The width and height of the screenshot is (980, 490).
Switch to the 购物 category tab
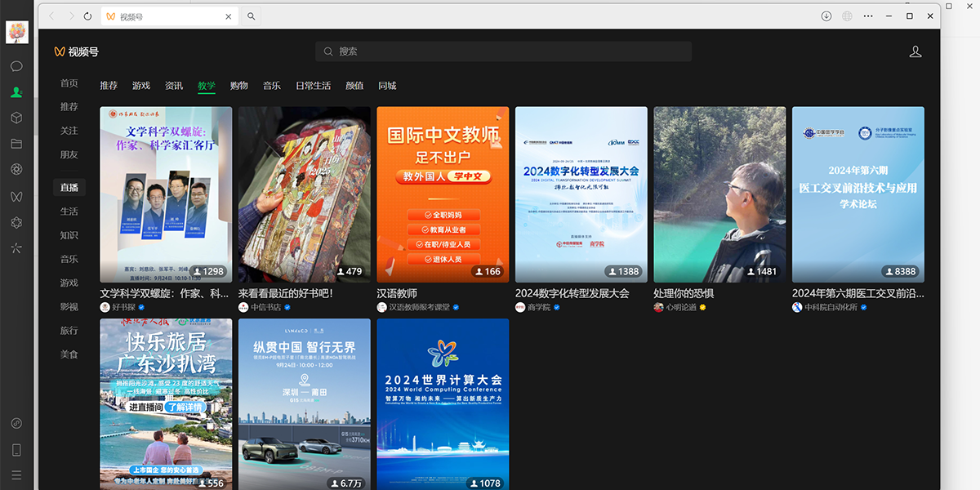tap(239, 86)
